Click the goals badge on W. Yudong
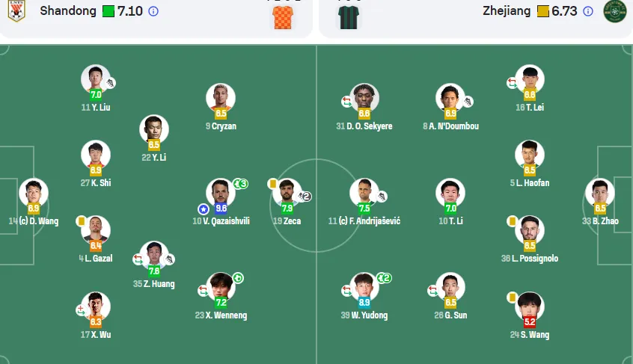 385,278
